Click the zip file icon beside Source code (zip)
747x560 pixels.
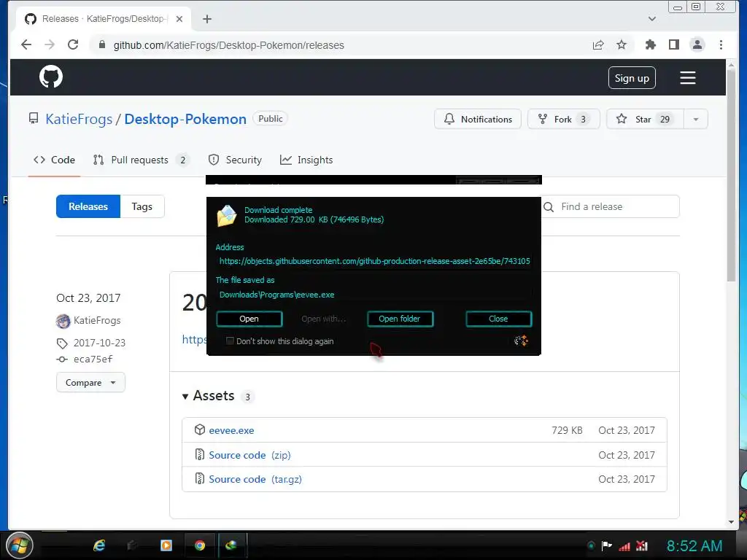[200, 454]
